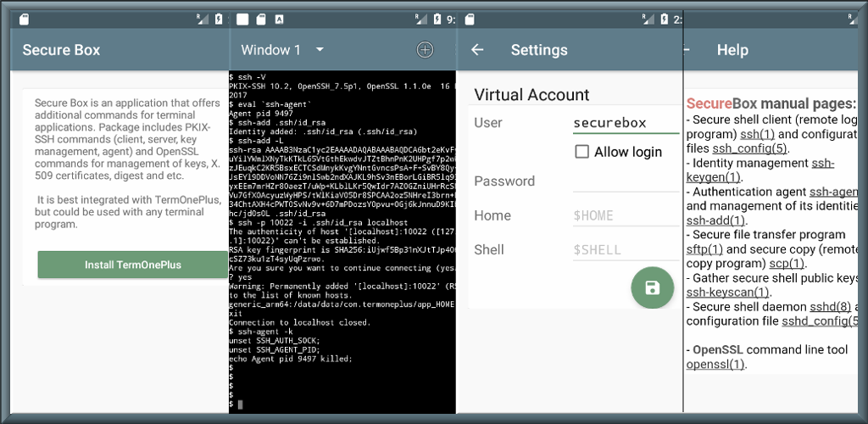This screenshot has width=868, height=424.
Task: Open the Window 1 dropdown arrow
Action: pos(320,50)
